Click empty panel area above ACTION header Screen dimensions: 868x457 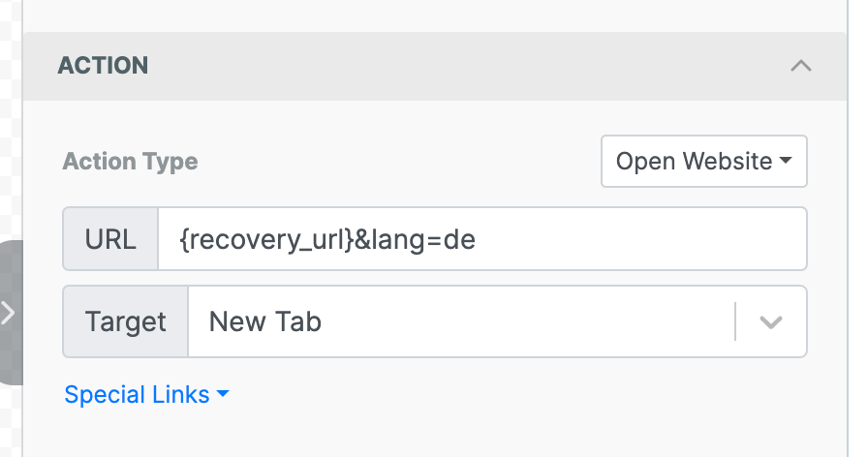[426, 14]
